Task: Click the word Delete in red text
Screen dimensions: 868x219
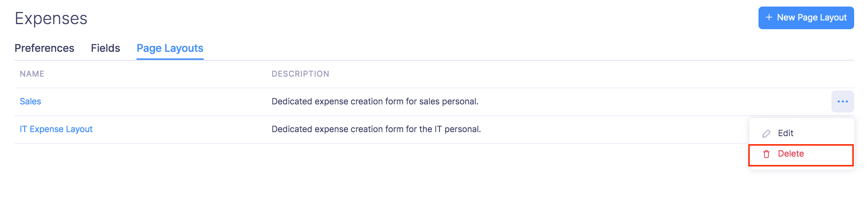Action: pos(791,154)
